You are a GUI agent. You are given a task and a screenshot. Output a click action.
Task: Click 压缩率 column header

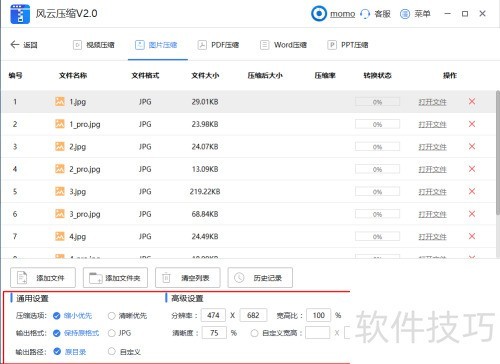point(325,76)
